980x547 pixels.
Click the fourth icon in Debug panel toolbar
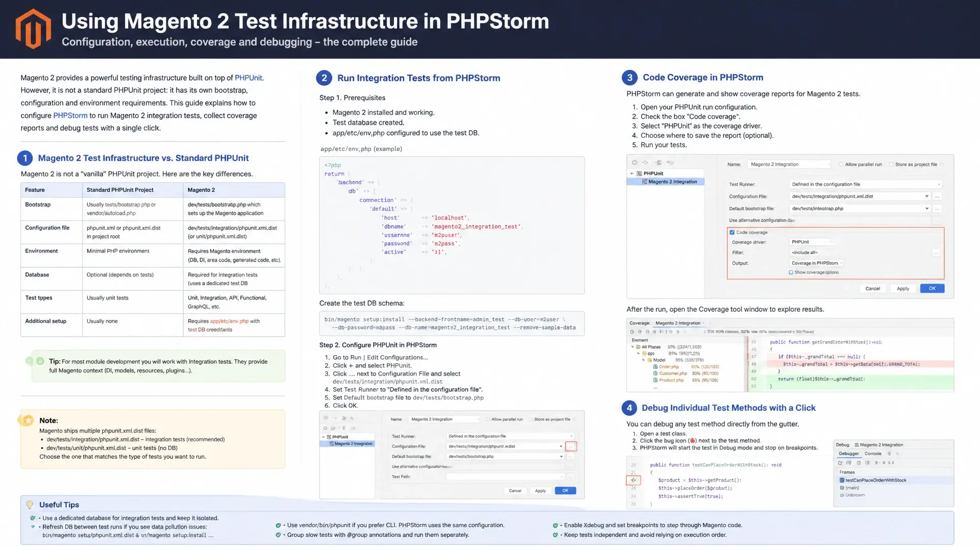tap(867, 463)
